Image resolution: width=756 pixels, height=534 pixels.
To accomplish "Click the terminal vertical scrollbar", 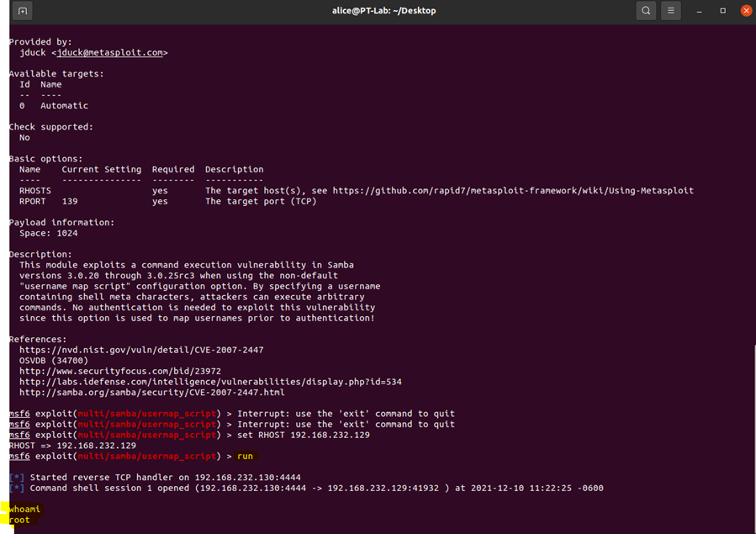I will [753, 439].
